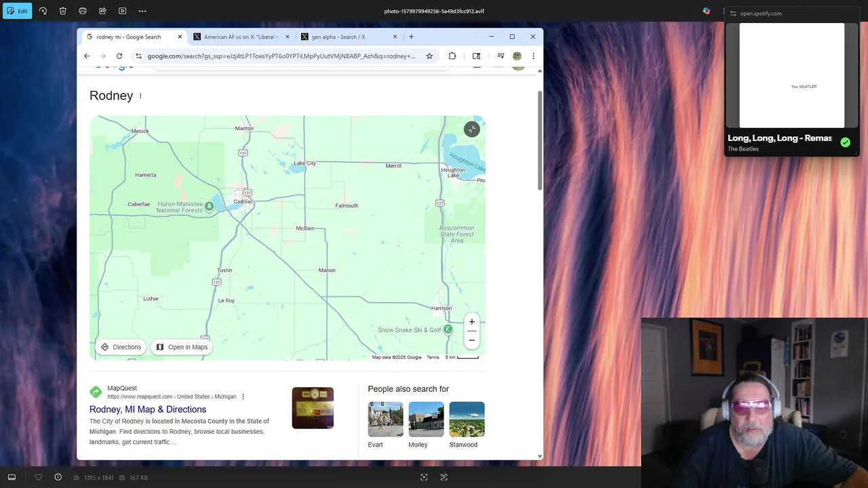Screen dimensions: 868x488
Task: Mark photo as favorite with heart icon
Action: click(39, 477)
